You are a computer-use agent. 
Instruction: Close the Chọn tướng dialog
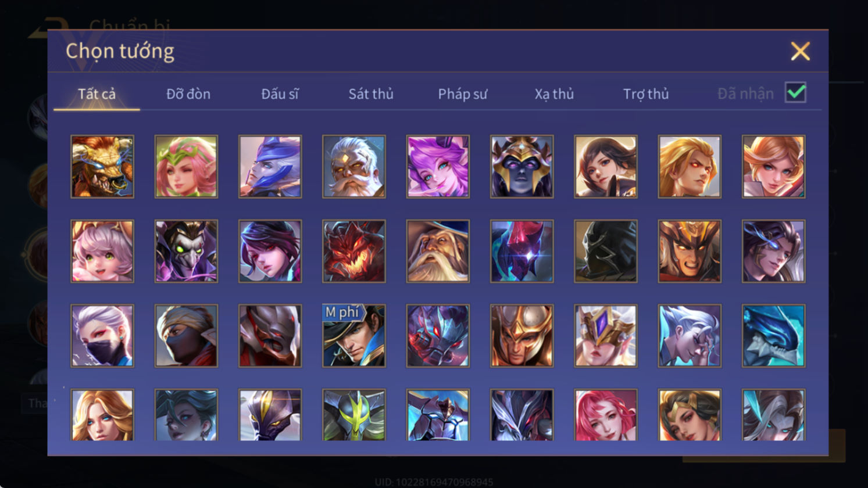click(x=800, y=52)
